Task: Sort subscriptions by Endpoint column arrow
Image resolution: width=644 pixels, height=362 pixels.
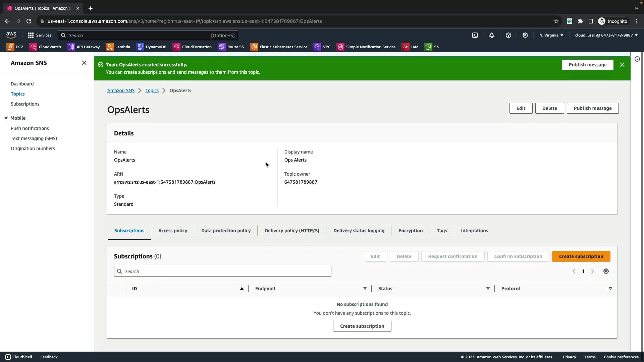Action: 365,289
